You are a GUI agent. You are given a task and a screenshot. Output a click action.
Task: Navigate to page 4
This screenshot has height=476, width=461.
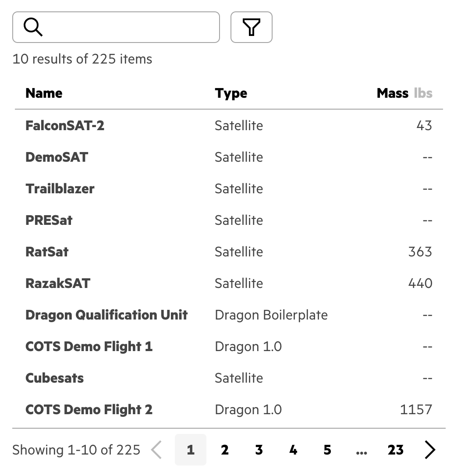[293, 450]
